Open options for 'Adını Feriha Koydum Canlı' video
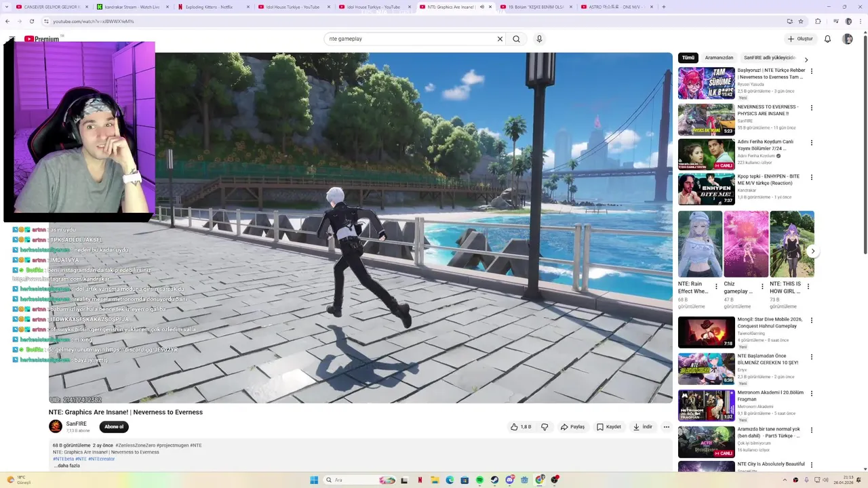The height and width of the screenshot is (488, 868). (812, 143)
